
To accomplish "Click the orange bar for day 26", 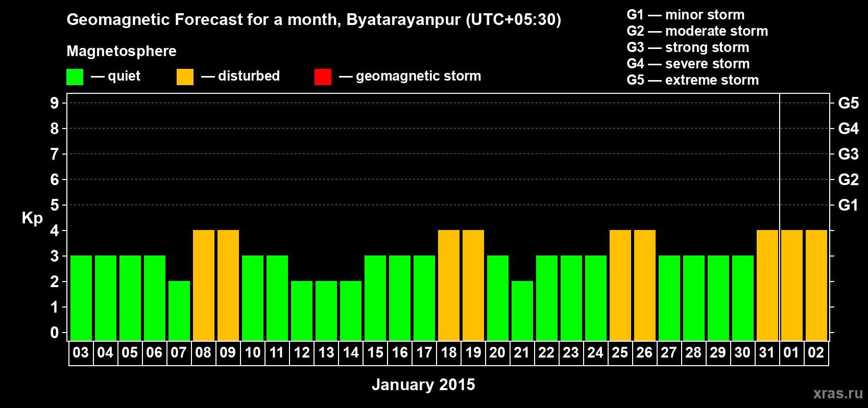I will coord(645,285).
